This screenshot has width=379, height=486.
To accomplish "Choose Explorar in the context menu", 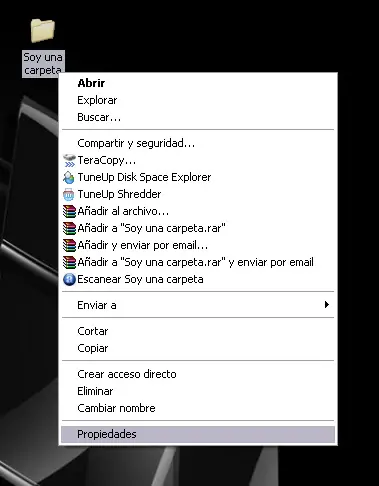I will [198, 100].
